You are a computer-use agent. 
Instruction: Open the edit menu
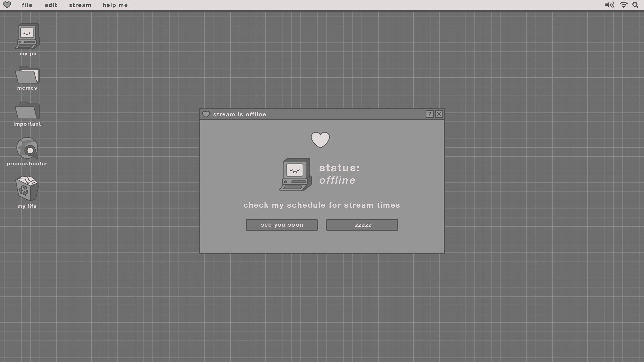(51, 5)
